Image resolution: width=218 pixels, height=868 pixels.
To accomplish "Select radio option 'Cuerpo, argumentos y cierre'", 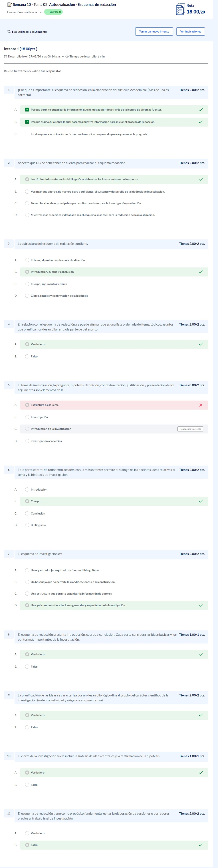I will pyautogui.click(x=27, y=284).
